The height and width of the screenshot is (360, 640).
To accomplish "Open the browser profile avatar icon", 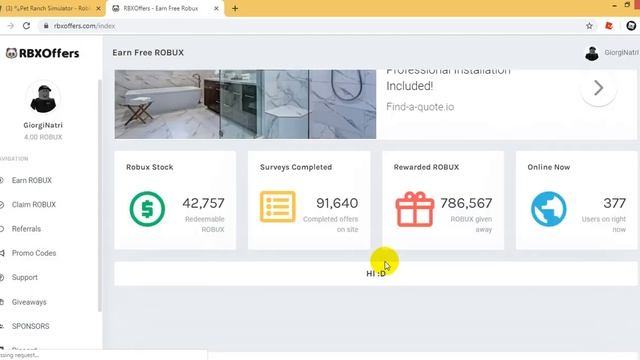I will coord(631,26).
